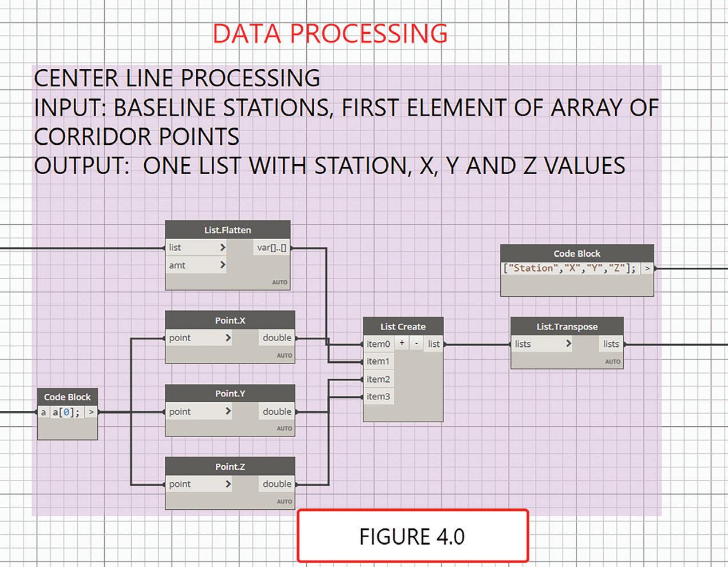This screenshot has width=728, height=567.
Task: Click the point input port of Point.Y
Action: pos(199,411)
